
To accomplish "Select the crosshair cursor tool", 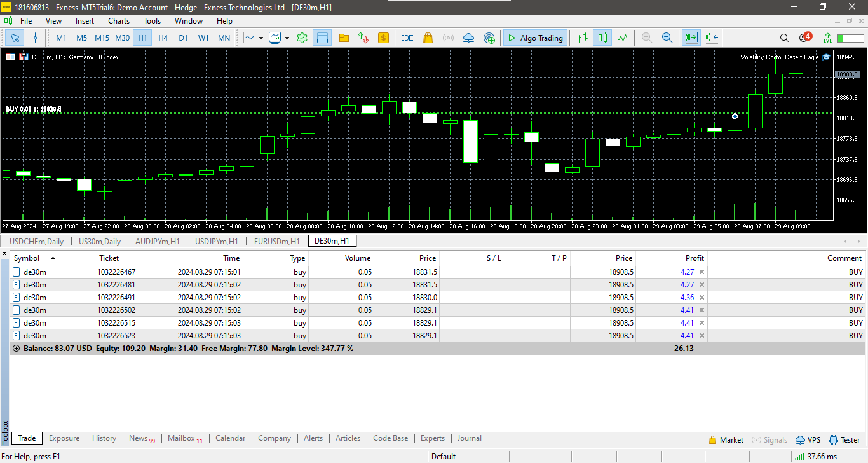I will 35,38.
